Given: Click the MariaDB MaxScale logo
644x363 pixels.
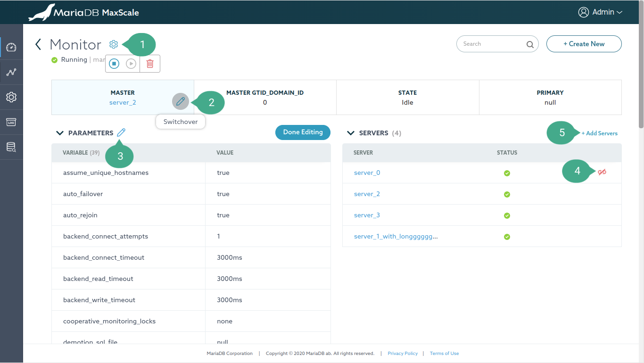Looking at the screenshot, I should pyautogui.click(x=84, y=12).
